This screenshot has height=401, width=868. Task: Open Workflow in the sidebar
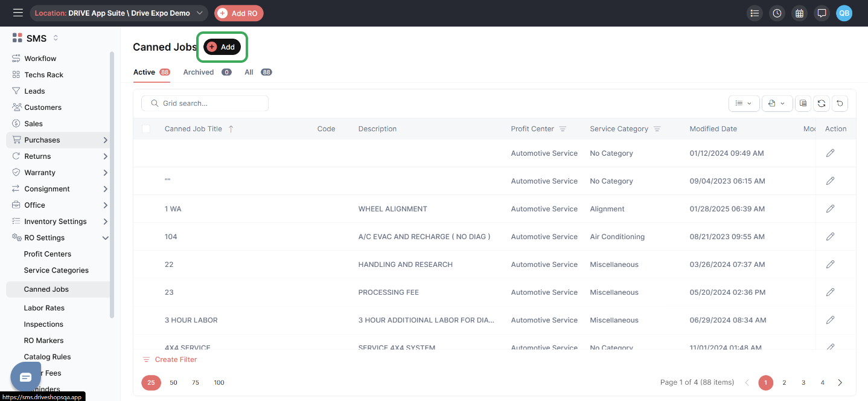(x=40, y=59)
